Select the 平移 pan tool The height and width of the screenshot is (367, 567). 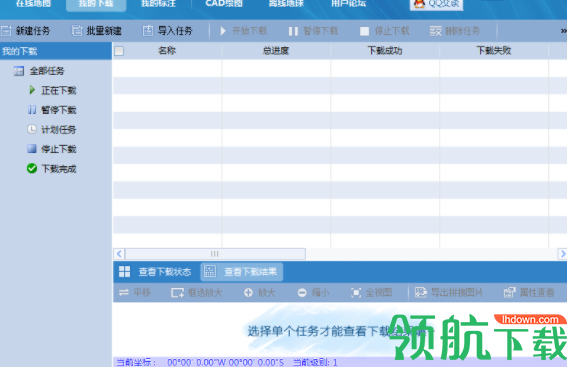point(135,293)
